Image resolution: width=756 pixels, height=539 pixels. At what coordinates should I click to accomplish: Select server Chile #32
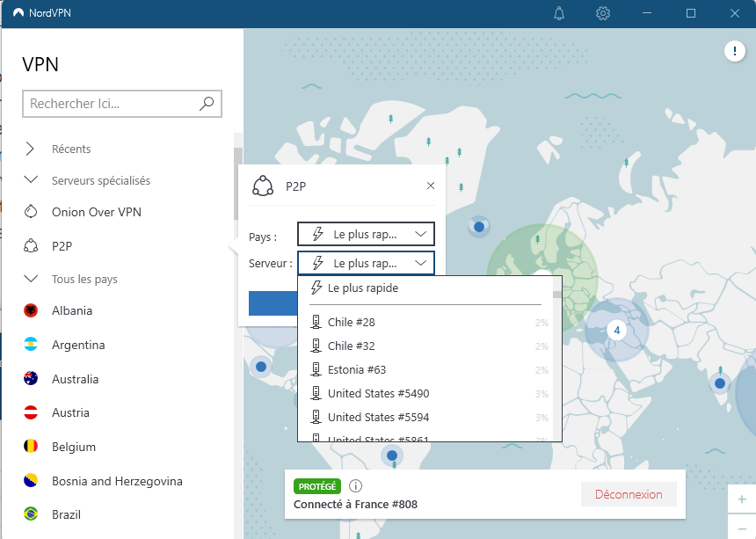[425, 346]
